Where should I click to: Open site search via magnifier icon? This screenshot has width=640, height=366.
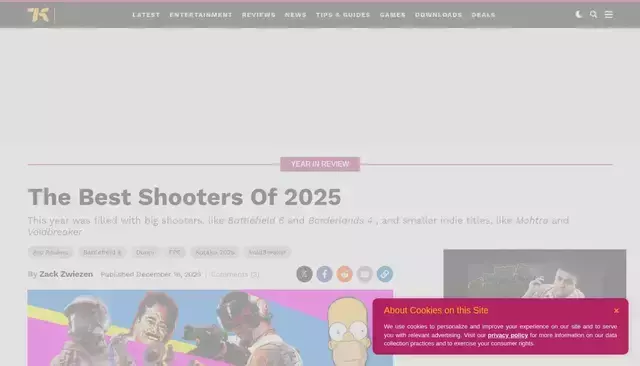[x=593, y=14]
